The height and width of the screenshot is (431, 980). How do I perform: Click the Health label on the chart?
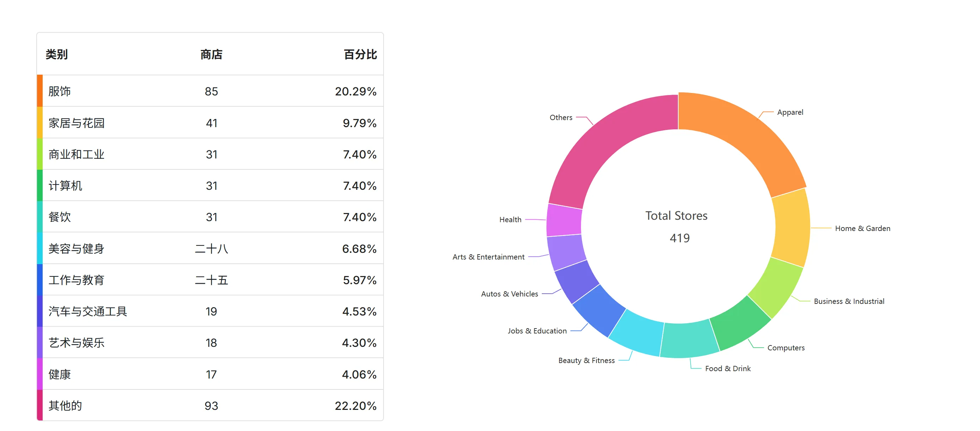click(510, 220)
